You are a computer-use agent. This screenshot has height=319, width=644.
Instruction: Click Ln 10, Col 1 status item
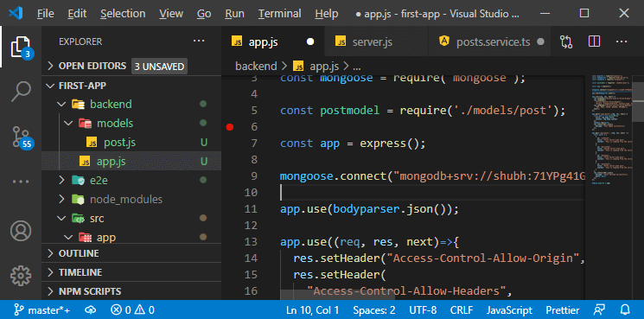click(x=313, y=310)
